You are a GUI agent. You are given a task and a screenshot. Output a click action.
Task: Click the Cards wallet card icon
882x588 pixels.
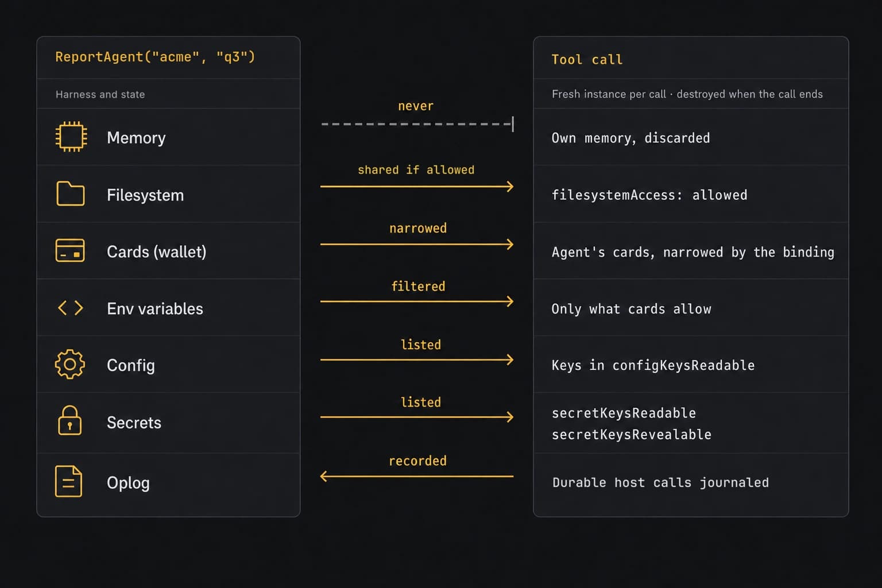(70, 251)
